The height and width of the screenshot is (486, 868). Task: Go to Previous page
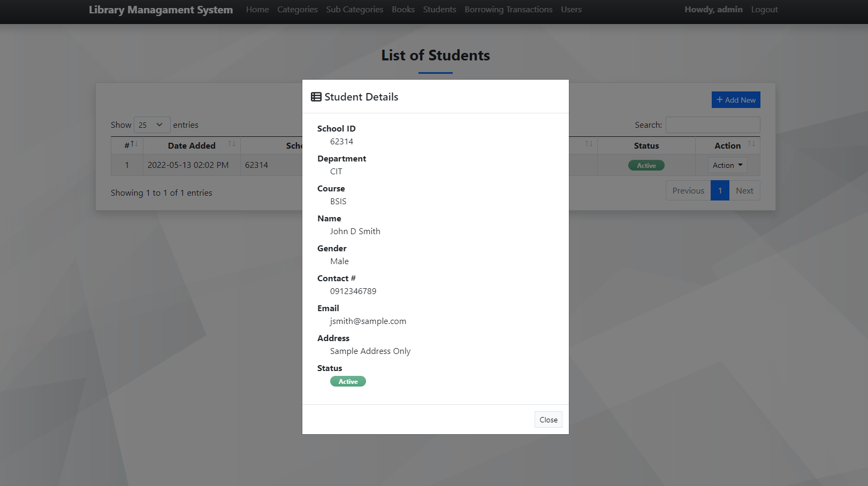[688, 191]
